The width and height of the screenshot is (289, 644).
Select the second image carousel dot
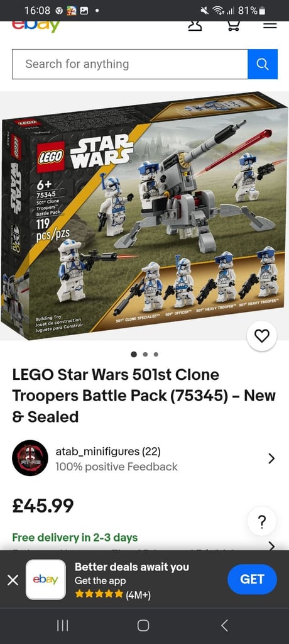[145, 355]
